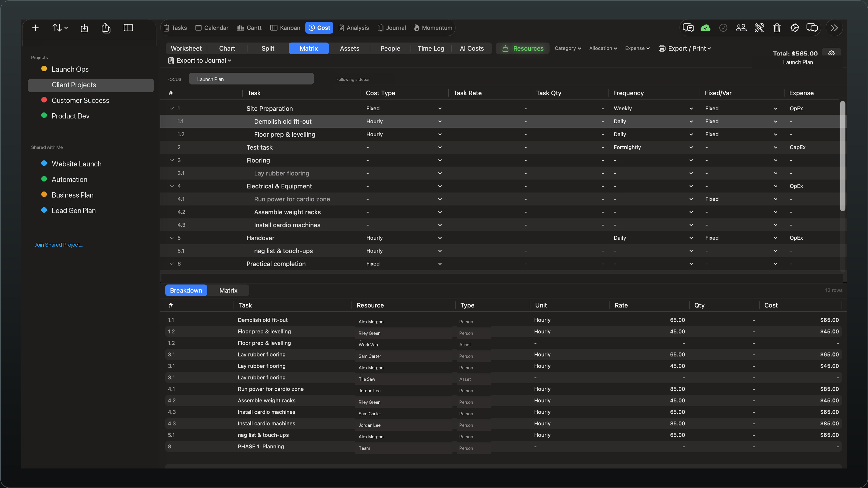Select the Time Log sub-tab
This screenshot has height=488, width=868.
pyautogui.click(x=431, y=49)
